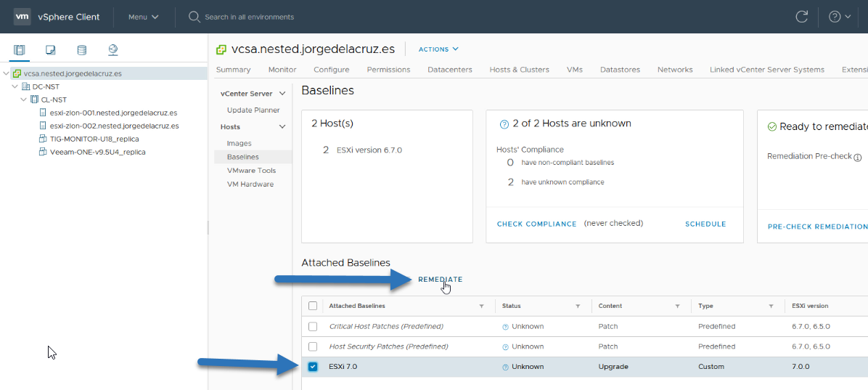Image resolution: width=868 pixels, height=390 pixels.
Task: Uncheck the ESXi 7.0 baseline checkbox
Action: point(313,367)
